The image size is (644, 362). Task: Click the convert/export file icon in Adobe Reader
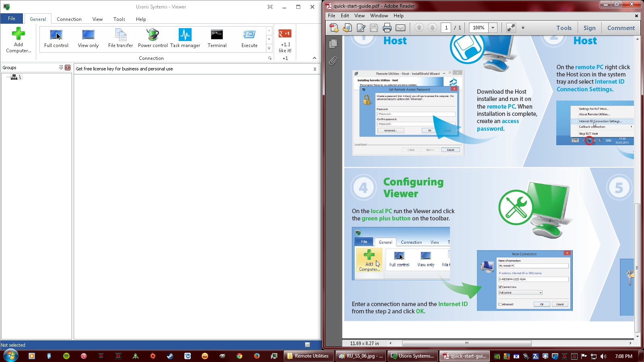[347, 28]
